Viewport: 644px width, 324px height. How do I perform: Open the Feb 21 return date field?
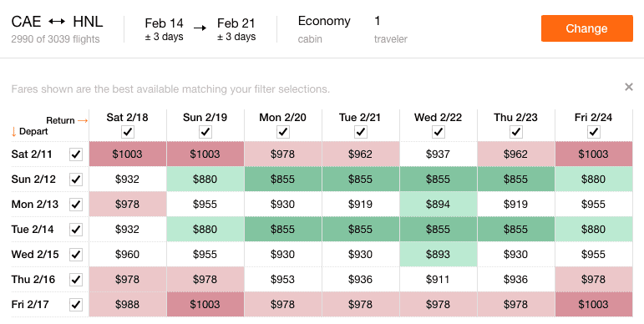pyautogui.click(x=236, y=28)
